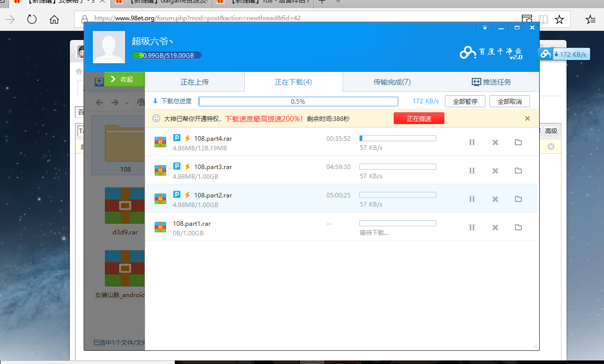
Task: Click the upload icon beside 收起
Action: click(99, 82)
